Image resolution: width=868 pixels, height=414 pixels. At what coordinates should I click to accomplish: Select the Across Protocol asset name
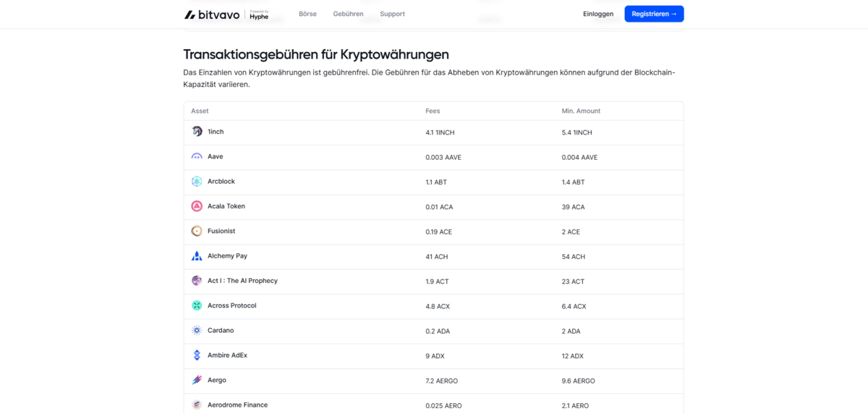coord(232,305)
